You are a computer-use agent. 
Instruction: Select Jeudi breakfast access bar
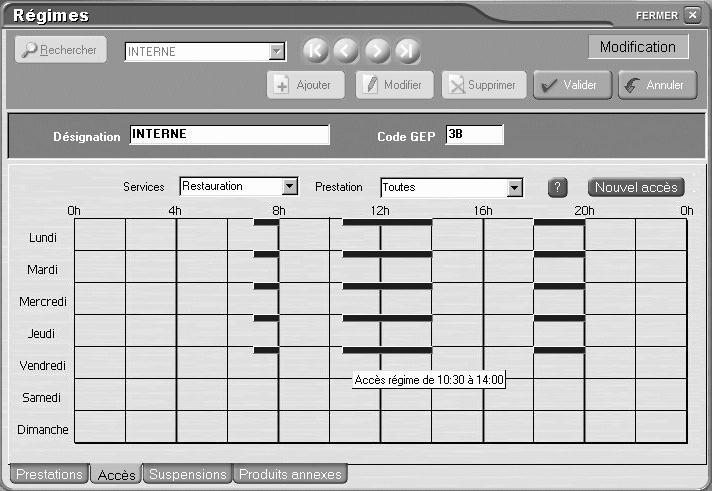tap(266, 318)
